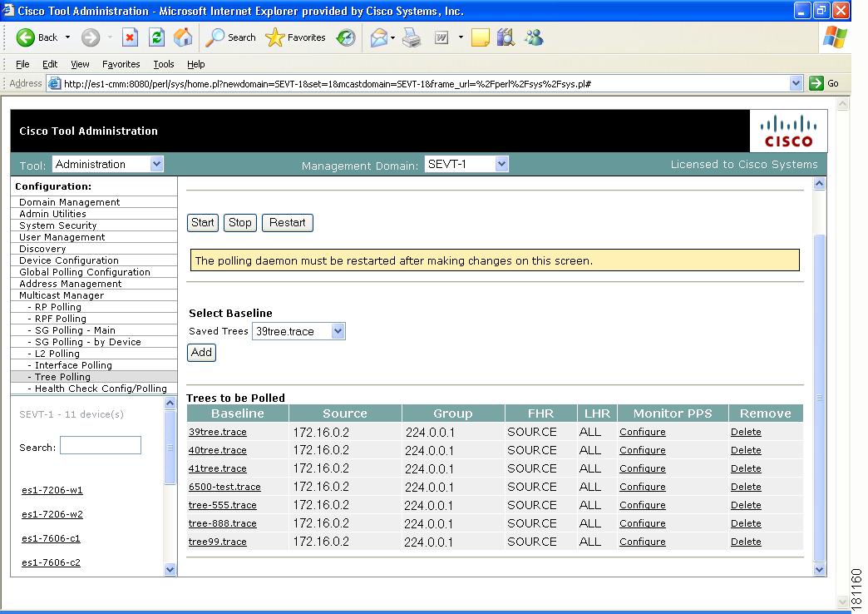Open the View menu

tap(80, 64)
